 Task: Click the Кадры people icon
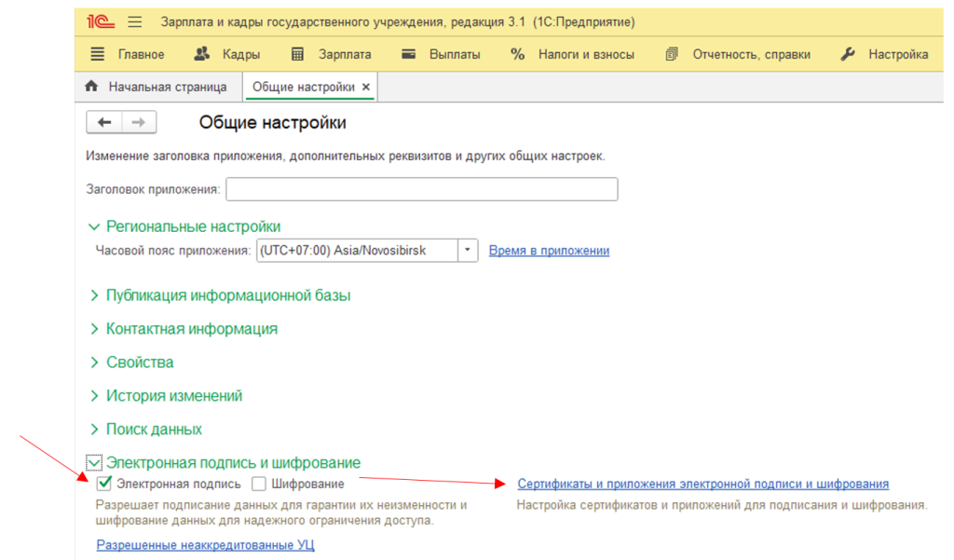pos(201,54)
